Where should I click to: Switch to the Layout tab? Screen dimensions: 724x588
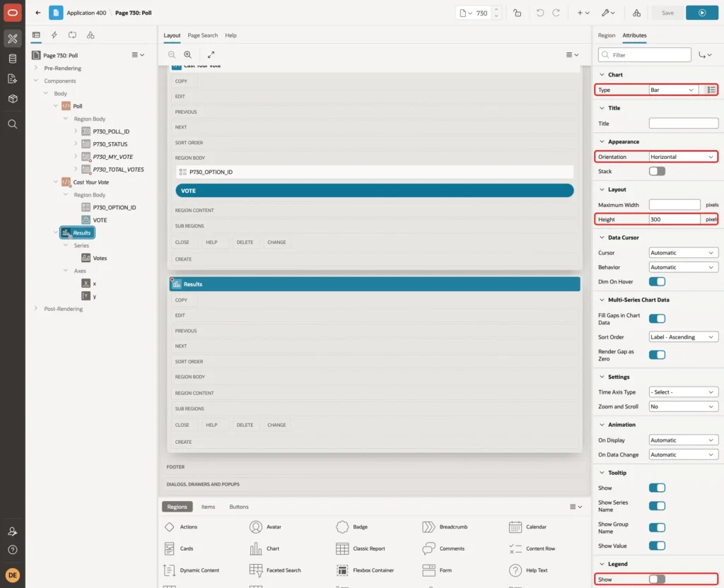[172, 35]
